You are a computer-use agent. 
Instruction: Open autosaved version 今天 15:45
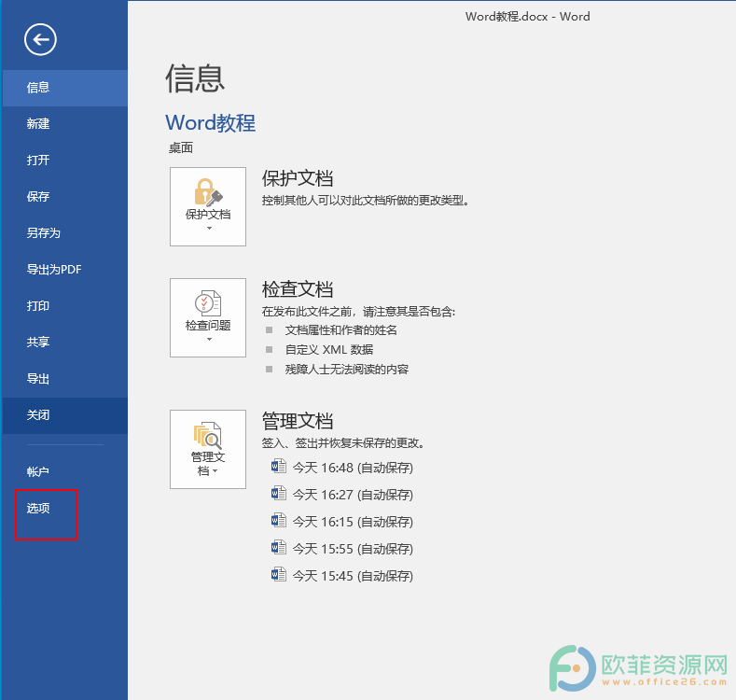pyautogui.click(x=353, y=576)
